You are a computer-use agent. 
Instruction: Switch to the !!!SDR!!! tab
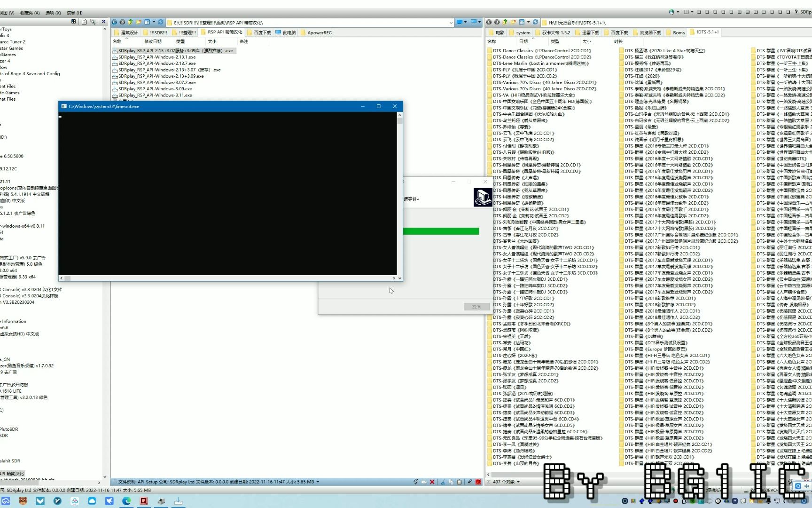pos(155,32)
